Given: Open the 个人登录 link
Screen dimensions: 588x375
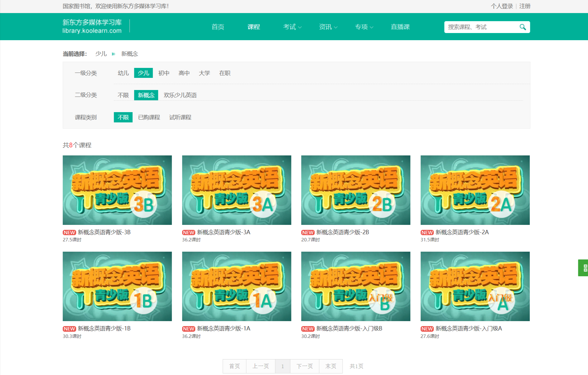Looking at the screenshot, I should [x=502, y=6].
